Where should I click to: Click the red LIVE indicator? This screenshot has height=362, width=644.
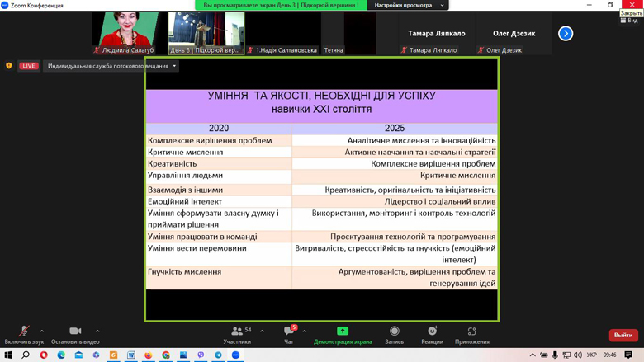coord(28,66)
